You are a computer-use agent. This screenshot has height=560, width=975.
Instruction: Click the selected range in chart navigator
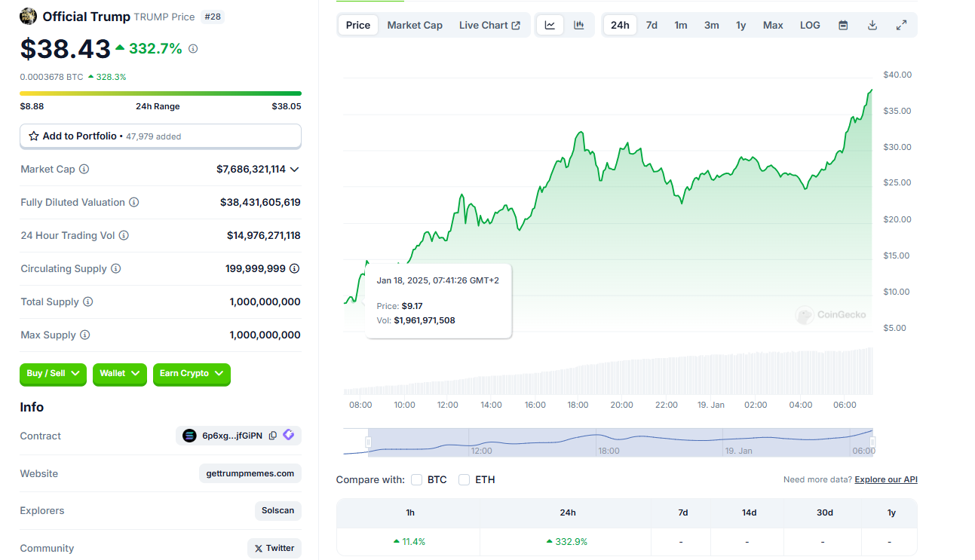pos(621,442)
